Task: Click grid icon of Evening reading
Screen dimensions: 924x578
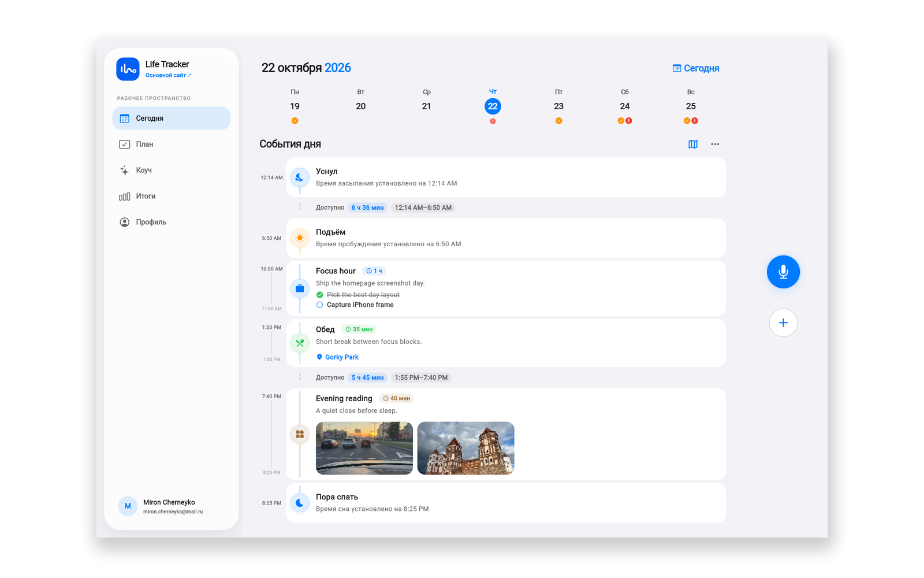Action: [x=299, y=434]
